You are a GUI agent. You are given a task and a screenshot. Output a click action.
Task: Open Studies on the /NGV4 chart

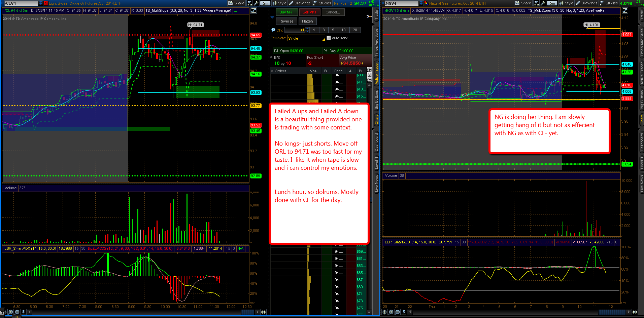point(609,3)
